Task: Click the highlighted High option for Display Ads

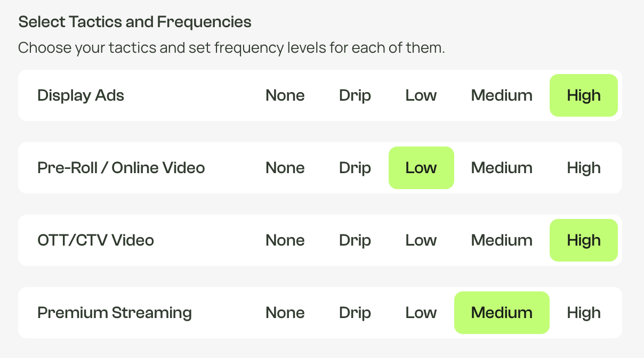Action: point(584,95)
